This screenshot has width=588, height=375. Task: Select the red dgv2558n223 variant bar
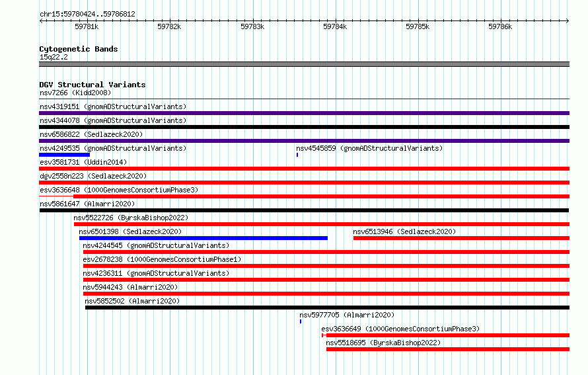point(304,183)
